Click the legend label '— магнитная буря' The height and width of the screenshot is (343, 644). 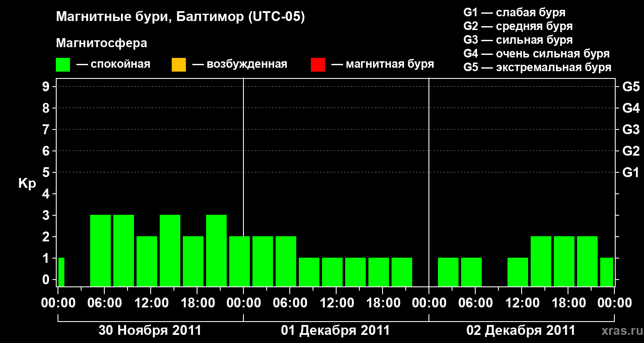point(383,65)
